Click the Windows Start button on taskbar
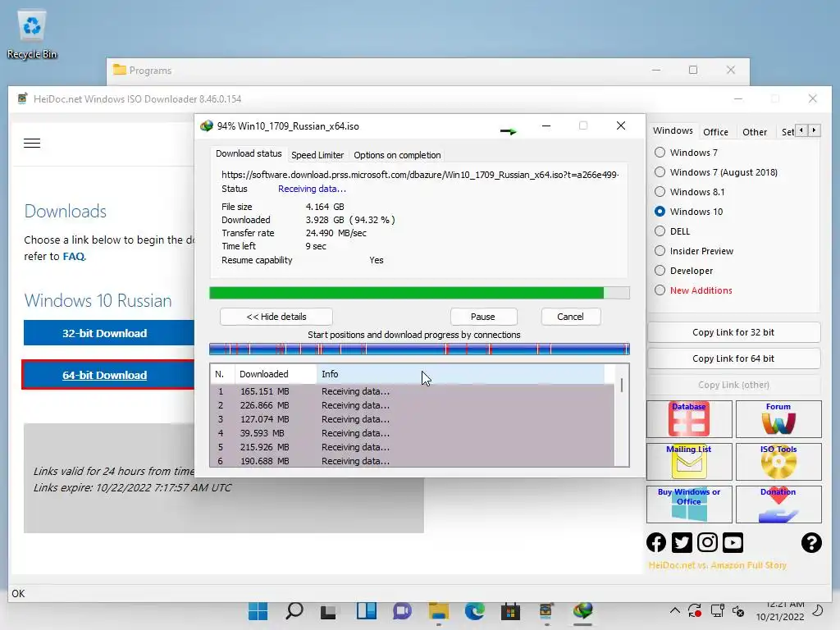The image size is (840, 630). (258, 610)
